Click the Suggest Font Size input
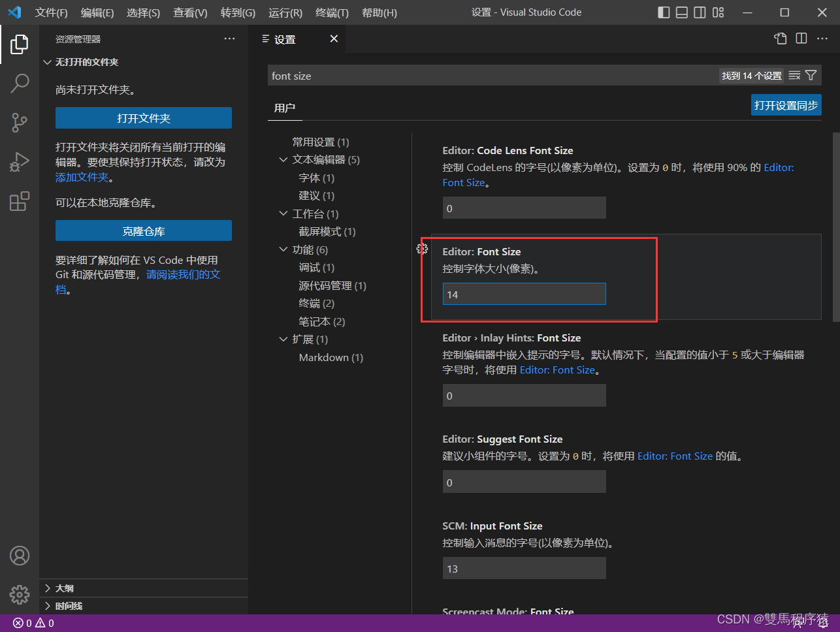The image size is (840, 632). coord(525,482)
